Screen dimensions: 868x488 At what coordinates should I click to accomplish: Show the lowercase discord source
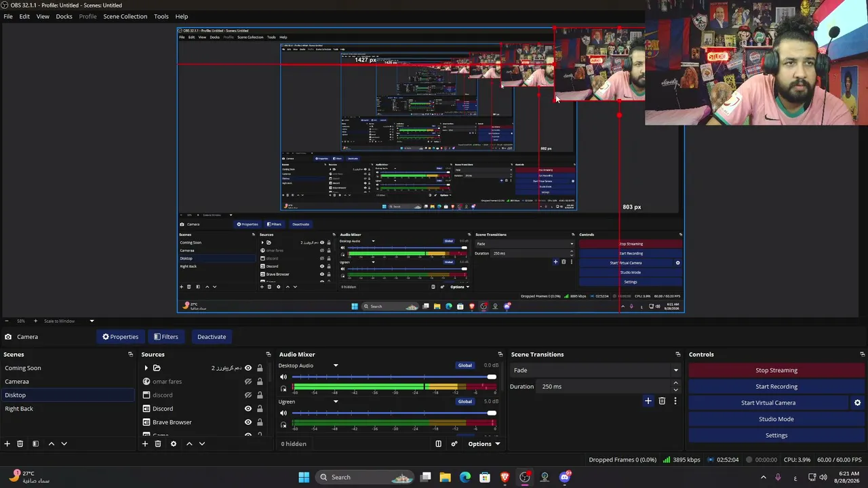(x=248, y=395)
